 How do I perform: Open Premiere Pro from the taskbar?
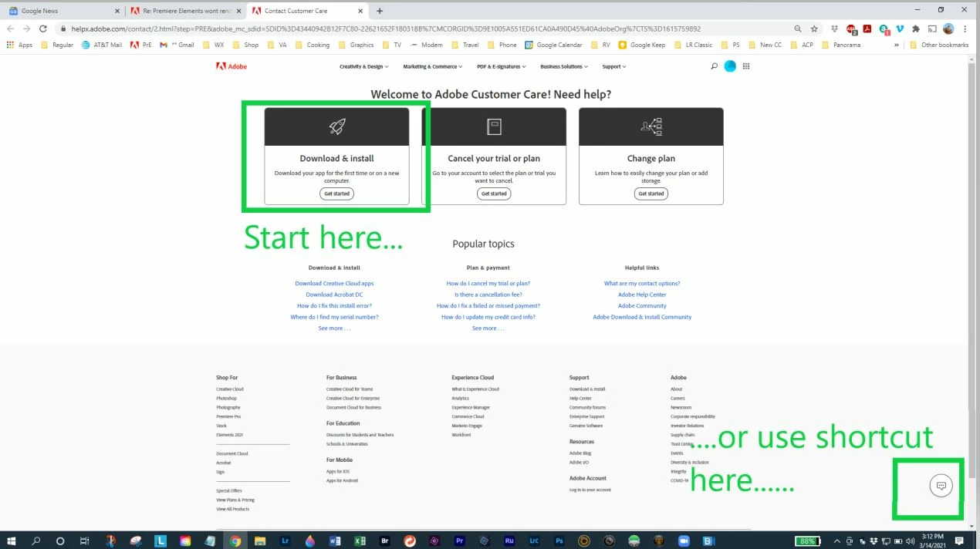pyautogui.click(x=459, y=541)
